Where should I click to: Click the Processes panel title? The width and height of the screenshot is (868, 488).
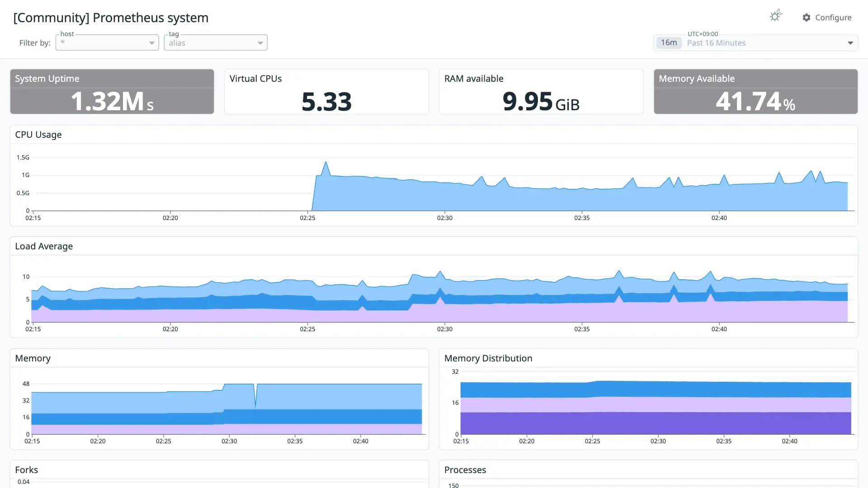coord(465,470)
